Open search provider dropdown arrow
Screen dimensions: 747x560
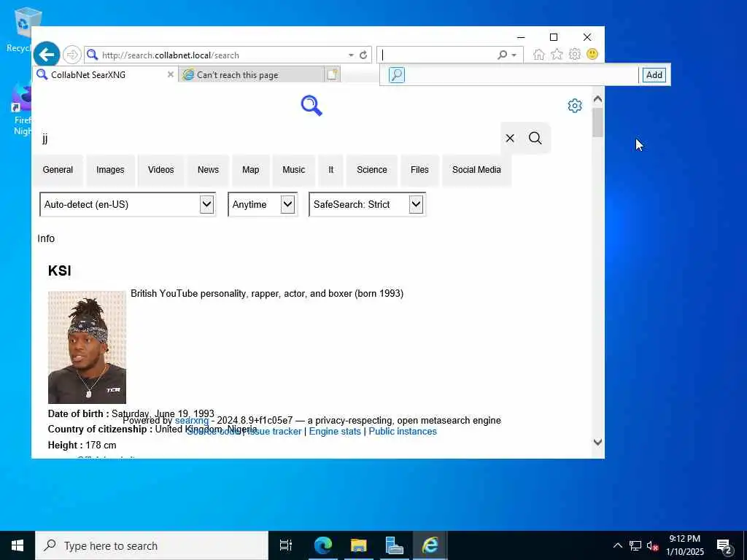tap(514, 55)
